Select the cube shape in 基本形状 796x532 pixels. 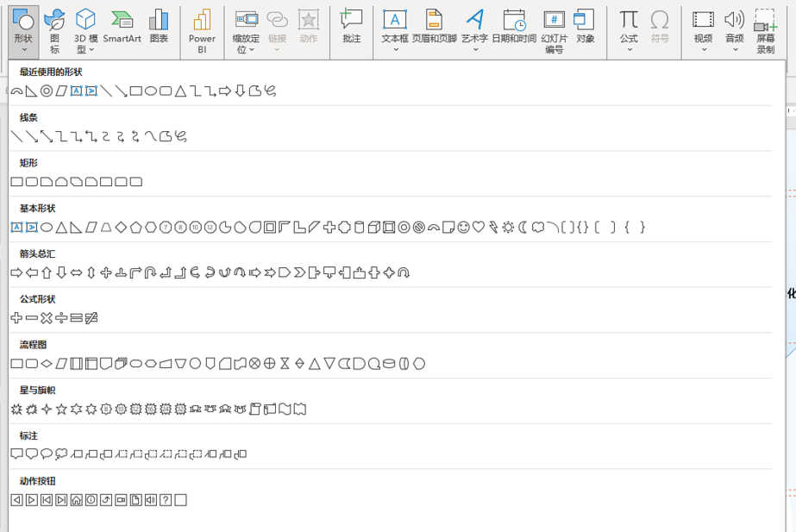[x=374, y=228]
